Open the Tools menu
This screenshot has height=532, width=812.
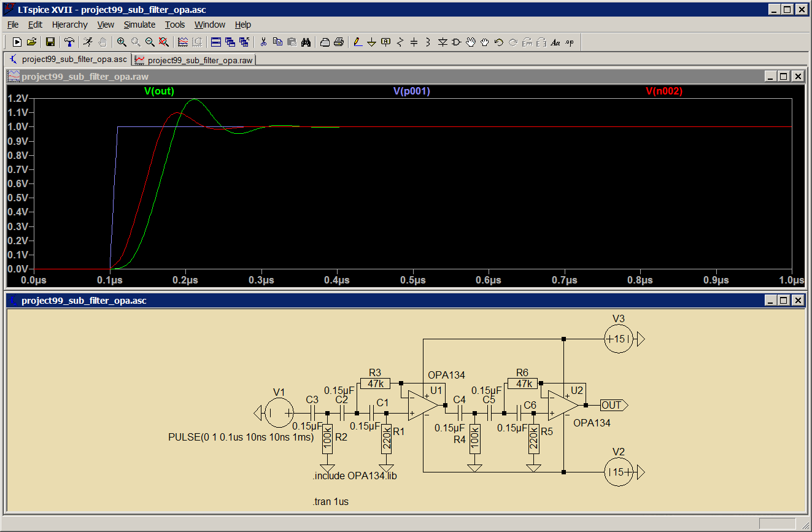pyautogui.click(x=175, y=25)
